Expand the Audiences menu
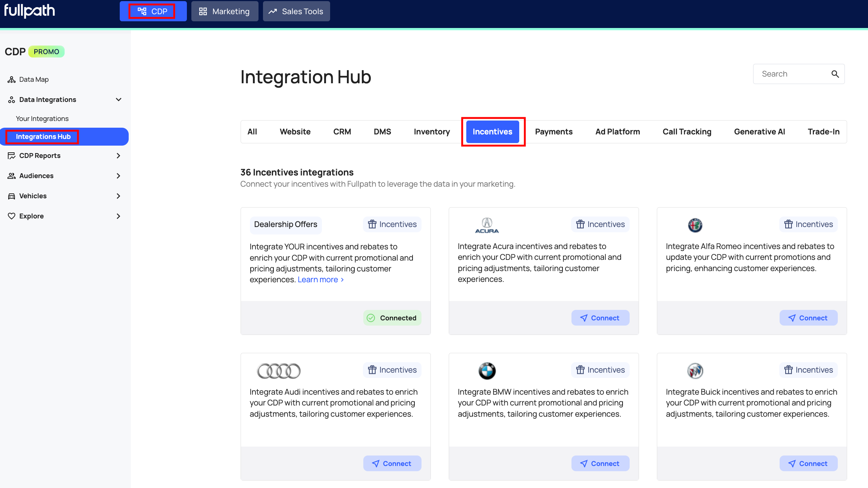868x488 pixels. pos(119,176)
